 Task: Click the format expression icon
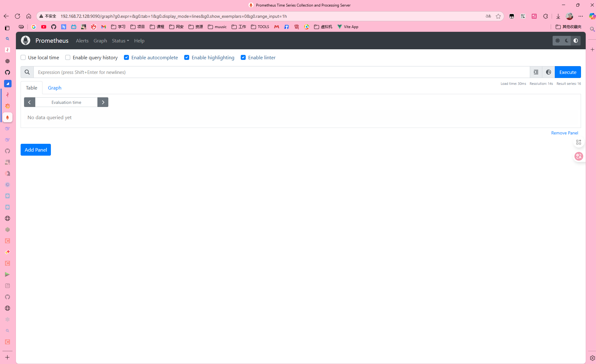(536, 72)
